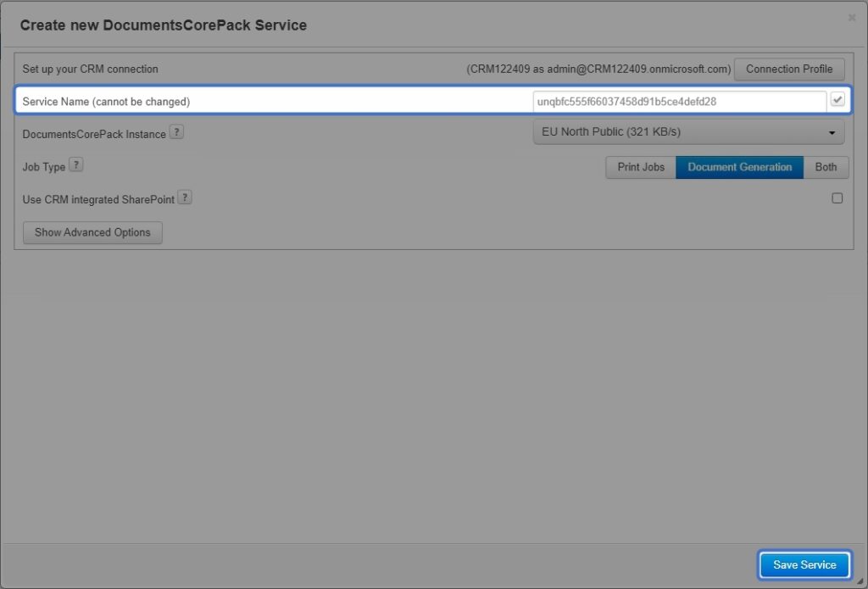Screen dimensions: 868x589
Task: Switch job type to Both
Action: [826, 167]
